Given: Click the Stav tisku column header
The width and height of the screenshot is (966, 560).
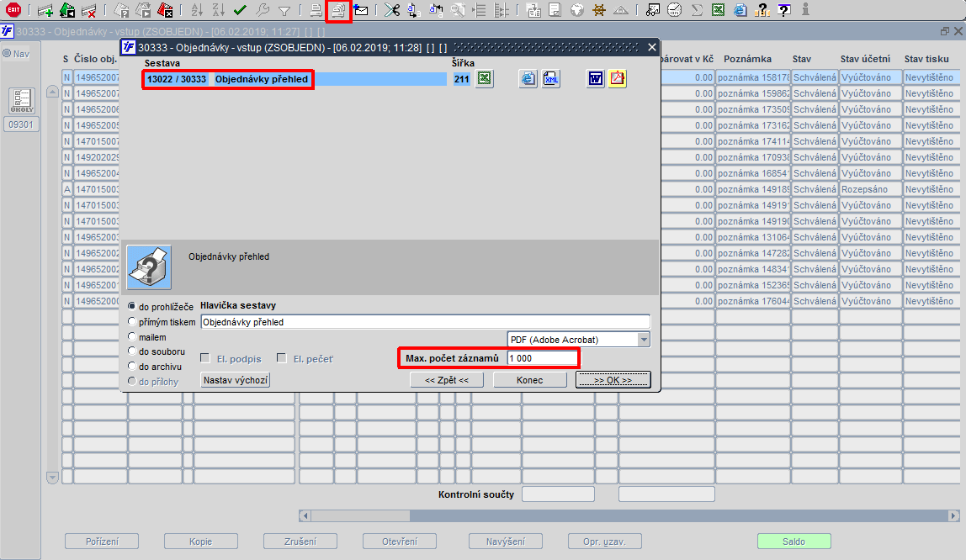Looking at the screenshot, I should 926,59.
